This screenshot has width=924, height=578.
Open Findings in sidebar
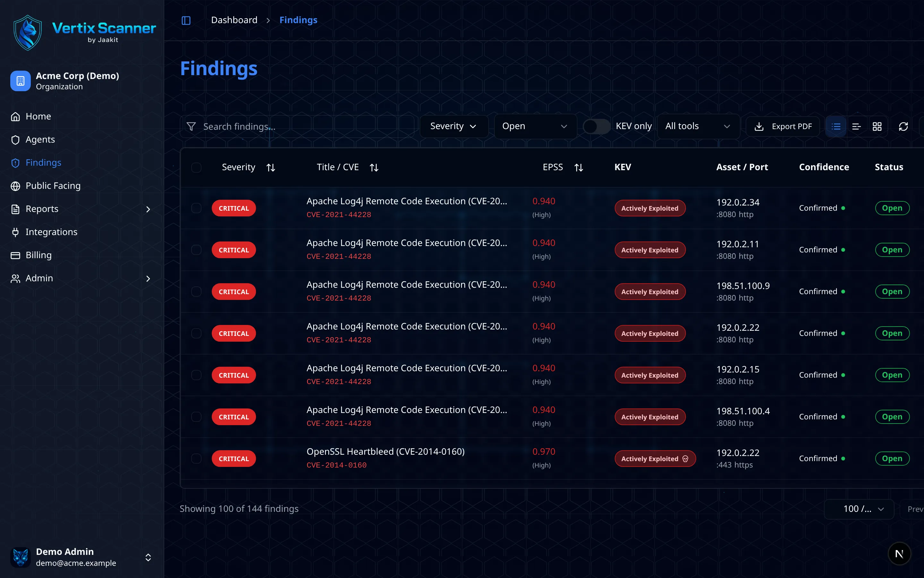(82, 163)
